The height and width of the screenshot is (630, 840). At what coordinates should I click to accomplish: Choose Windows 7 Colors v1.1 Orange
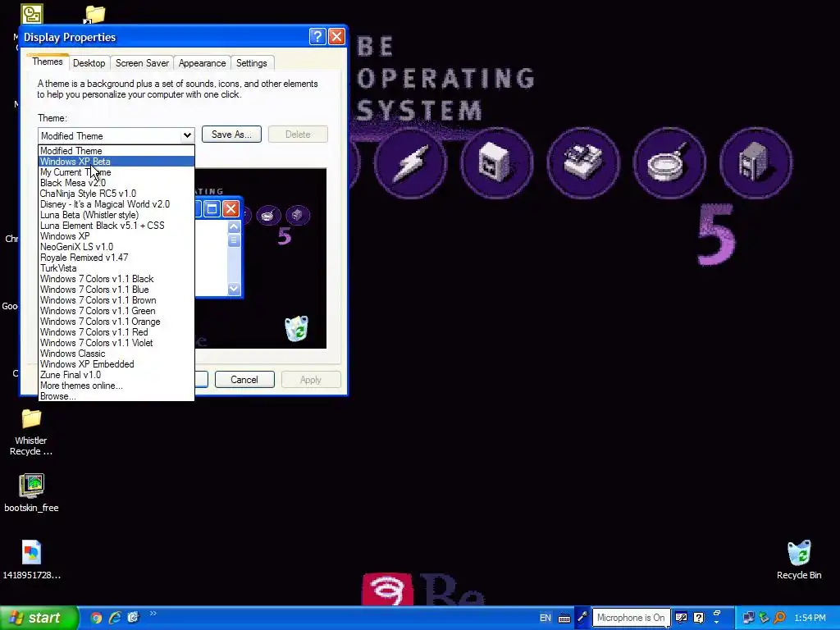[116, 322]
